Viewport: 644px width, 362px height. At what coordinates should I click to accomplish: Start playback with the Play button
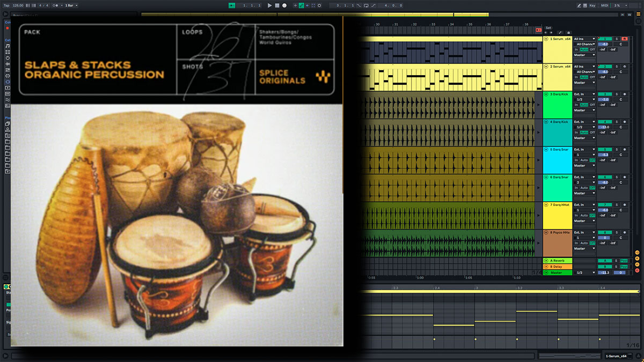[x=270, y=5]
